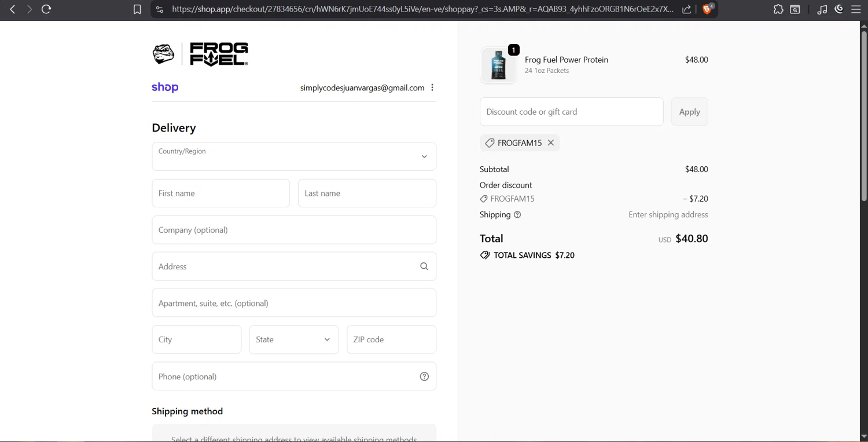Viewport: 868px width, 442px height.
Task: Focus the City field
Action: pyautogui.click(x=197, y=339)
